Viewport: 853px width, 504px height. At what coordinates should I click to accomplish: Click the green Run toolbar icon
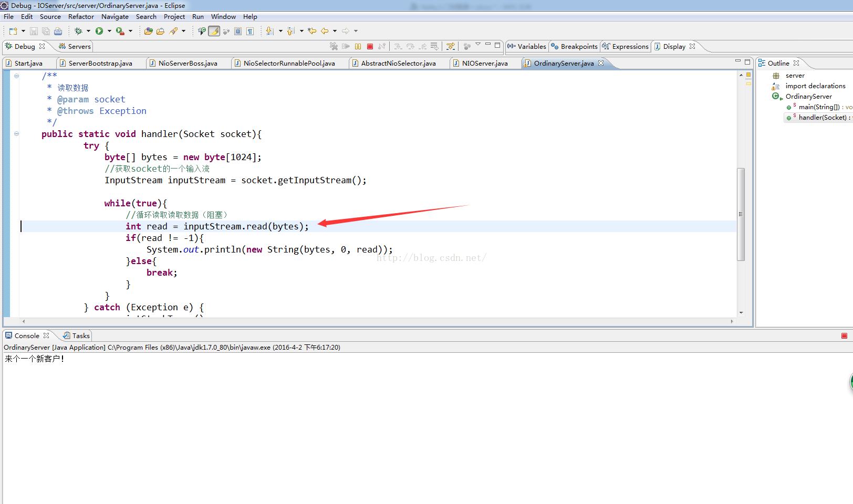(99, 31)
